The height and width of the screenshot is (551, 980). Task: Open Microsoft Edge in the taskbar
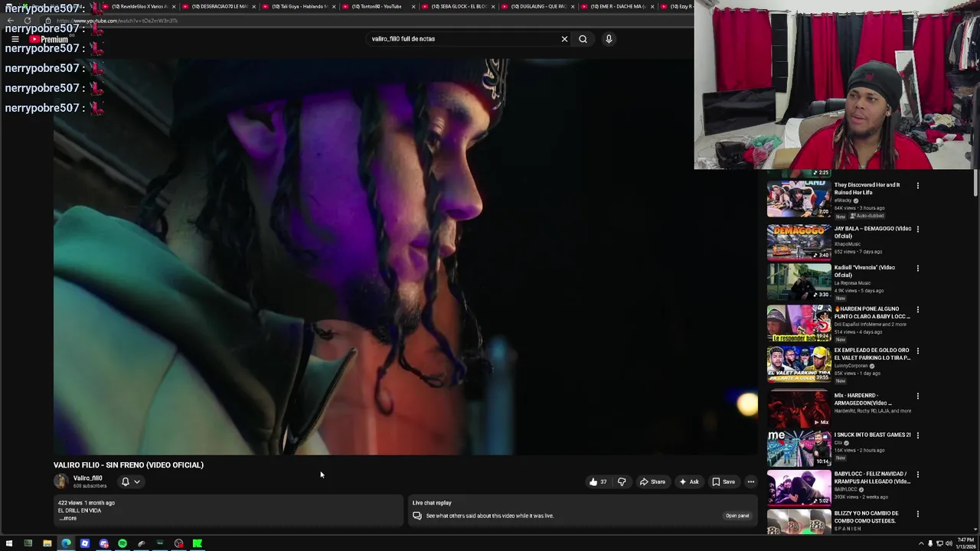pyautogui.click(x=66, y=543)
